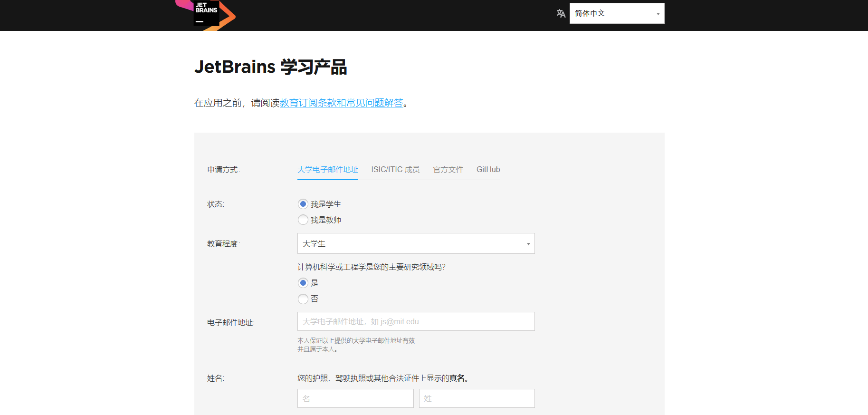The height and width of the screenshot is (415, 868).
Task: Switch to the 官方文件 tab
Action: coord(448,170)
